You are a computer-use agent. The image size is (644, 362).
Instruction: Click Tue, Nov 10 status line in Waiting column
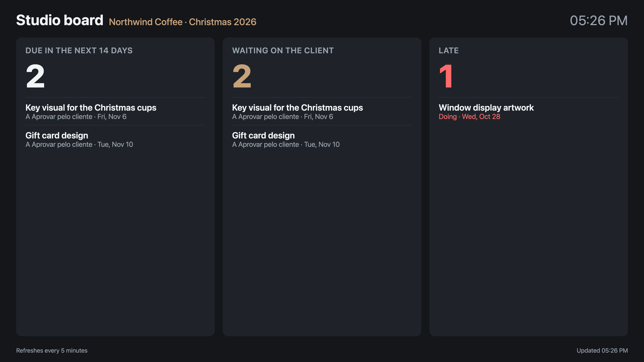click(x=286, y=144)
